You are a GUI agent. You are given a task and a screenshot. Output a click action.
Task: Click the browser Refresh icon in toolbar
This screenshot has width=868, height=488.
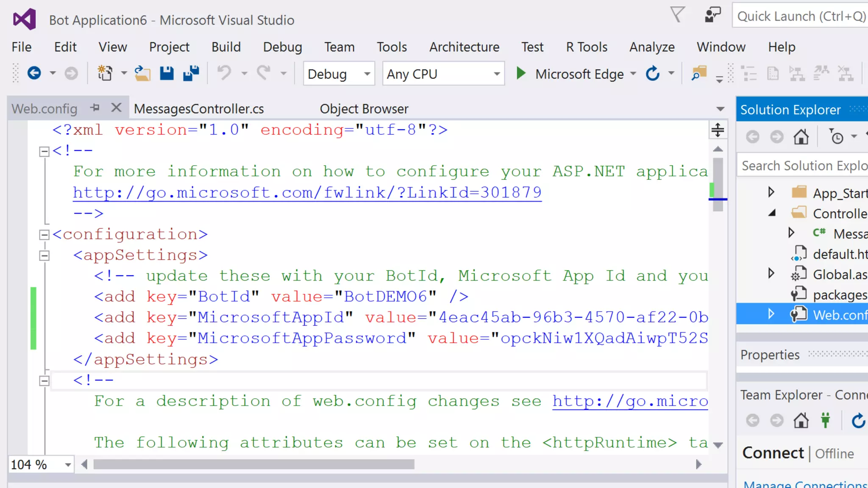point(653,74)
